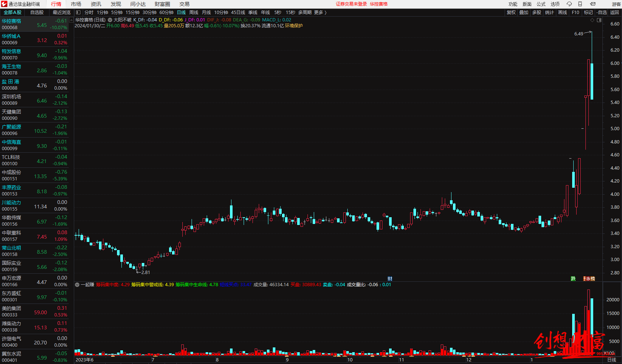This screenshot has height=364, width=622.
Task: Switch to 5分钟 chart period
Action: [x=117, y=13]
